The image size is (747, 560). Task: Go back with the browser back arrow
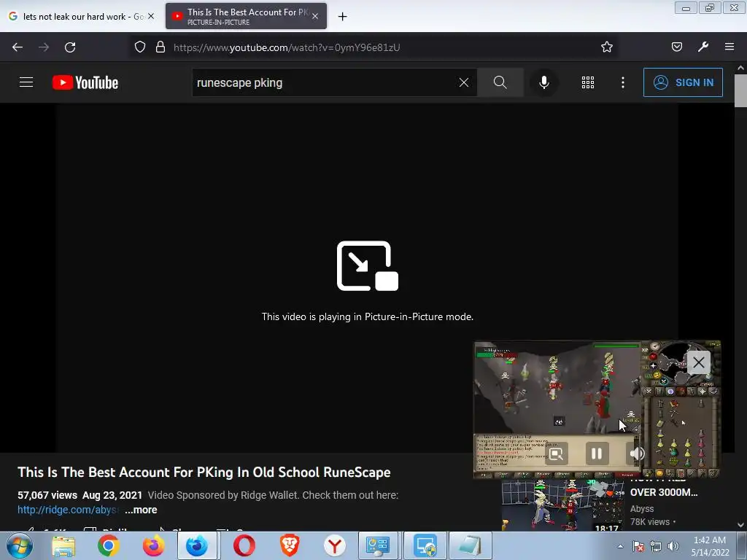18,47
